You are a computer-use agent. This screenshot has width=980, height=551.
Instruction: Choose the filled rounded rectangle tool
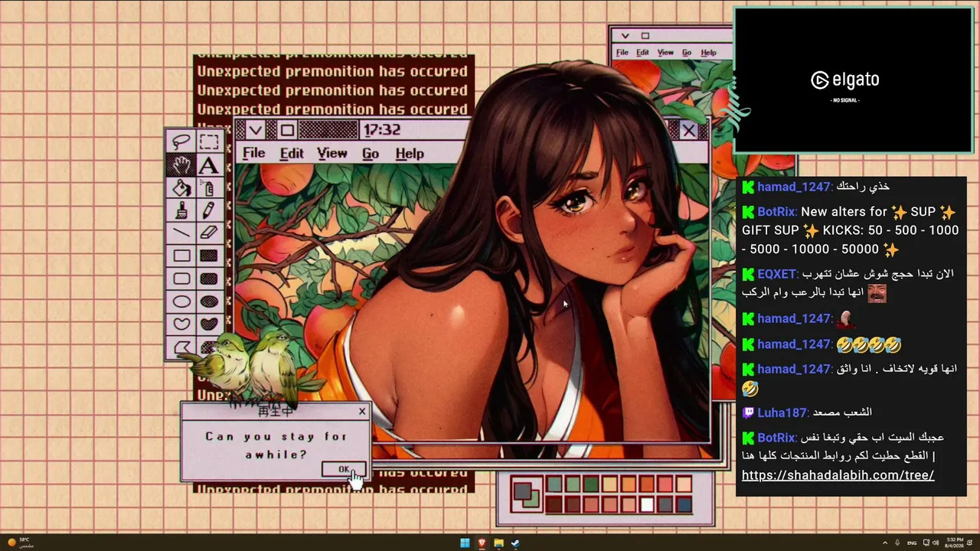coord(208,279)
